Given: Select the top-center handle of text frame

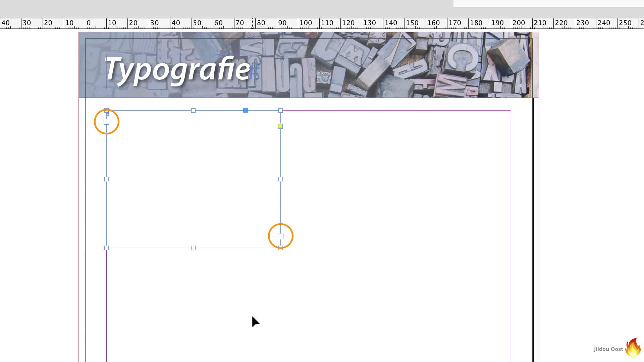Looking at the screenshot, I should tap(193, 110).
